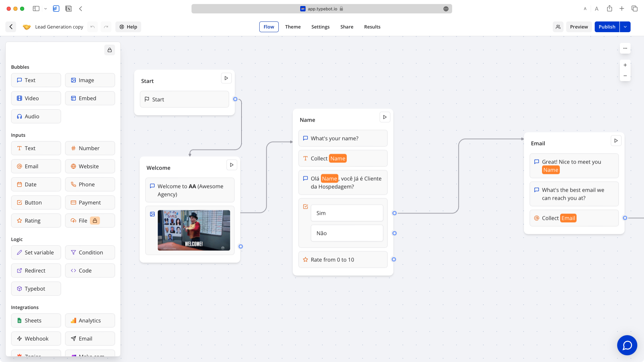This screenshot has width=644, height=362.
Task: Select the Rating input icon in sidebar
Action: point(19,220)
